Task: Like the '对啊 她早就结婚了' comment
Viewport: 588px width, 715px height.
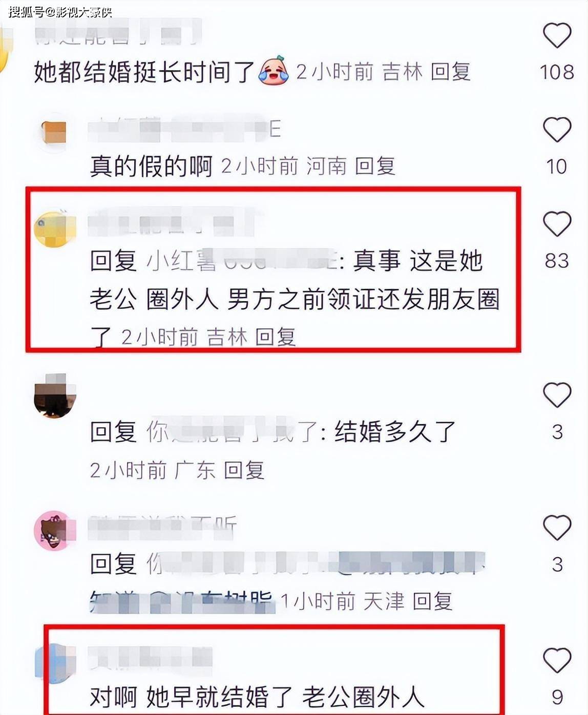Action: [557, 660]
